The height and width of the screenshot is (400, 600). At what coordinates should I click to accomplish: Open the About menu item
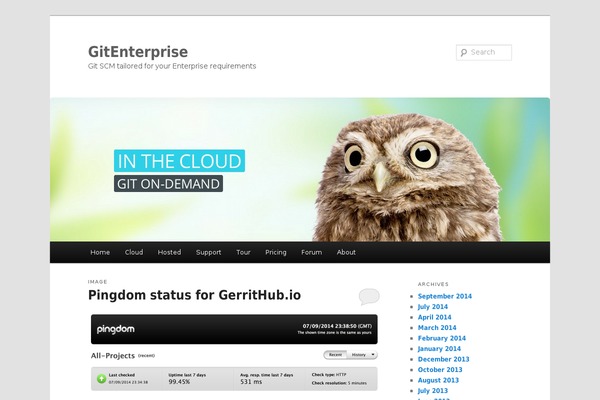[346, 252]
